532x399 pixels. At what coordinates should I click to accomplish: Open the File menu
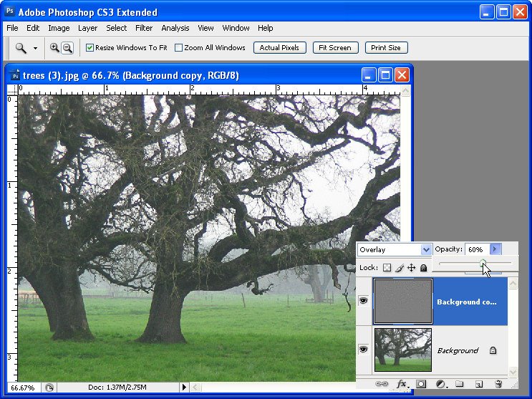coord(12,28)
